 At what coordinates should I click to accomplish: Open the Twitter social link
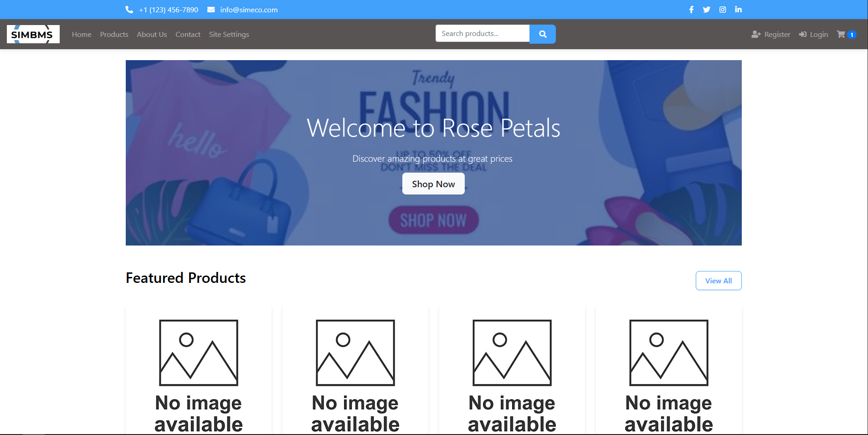706,10
